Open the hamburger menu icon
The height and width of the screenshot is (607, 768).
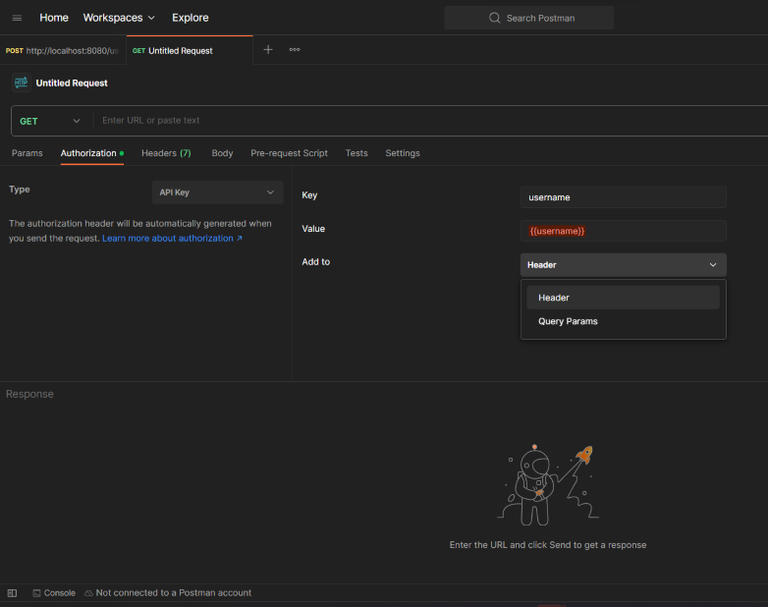point(17,18)
